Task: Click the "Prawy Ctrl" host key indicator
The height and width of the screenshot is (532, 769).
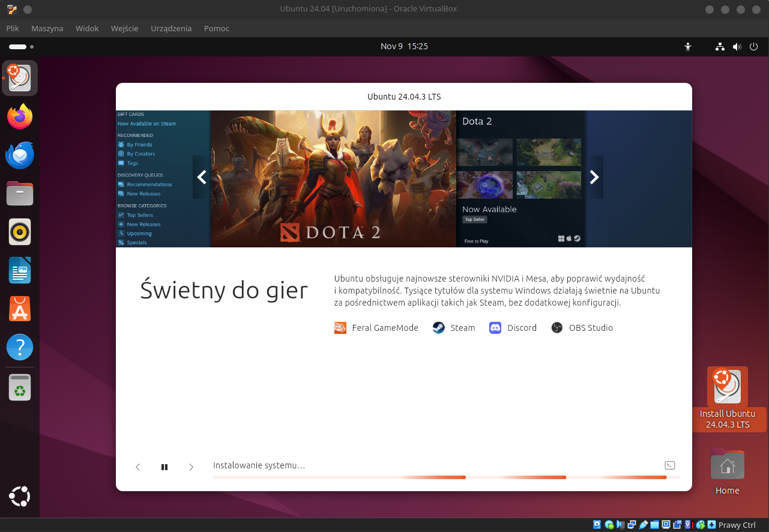Action: 737,525
